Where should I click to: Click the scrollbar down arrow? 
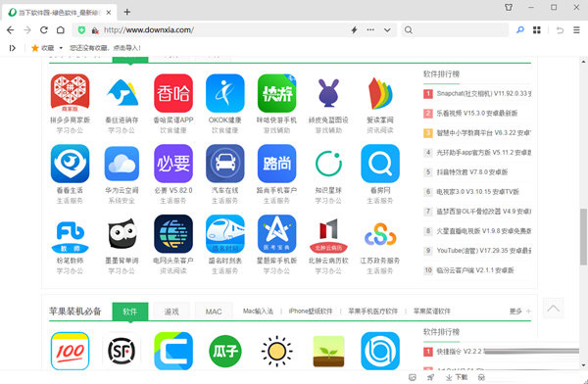(x=583, y=365)
